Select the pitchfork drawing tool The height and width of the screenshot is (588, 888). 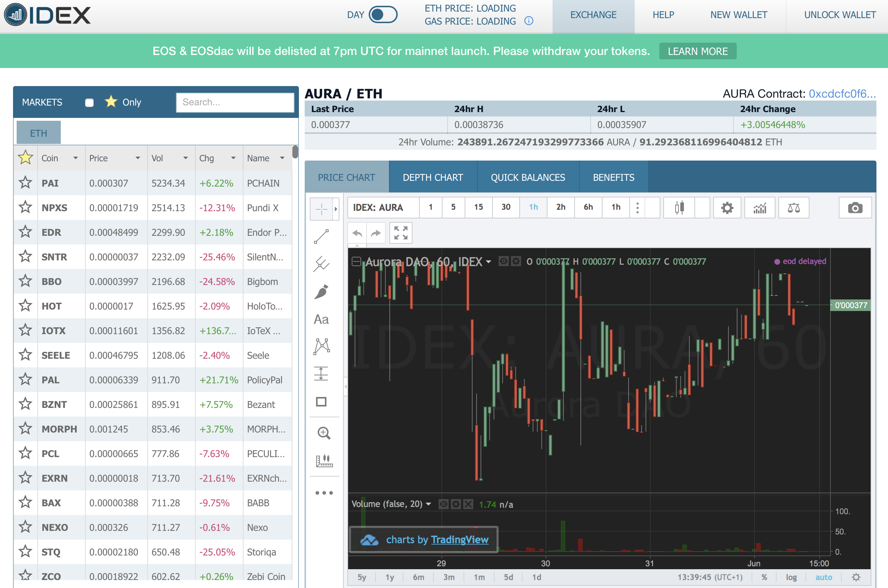[321, 264]
